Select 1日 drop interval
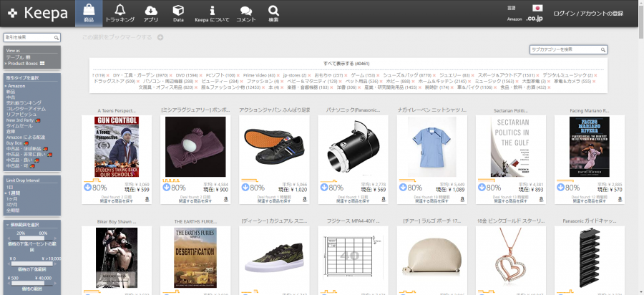The height and width of the screenshot is (295, 644). pyautogui.click(x=9, y=187)
